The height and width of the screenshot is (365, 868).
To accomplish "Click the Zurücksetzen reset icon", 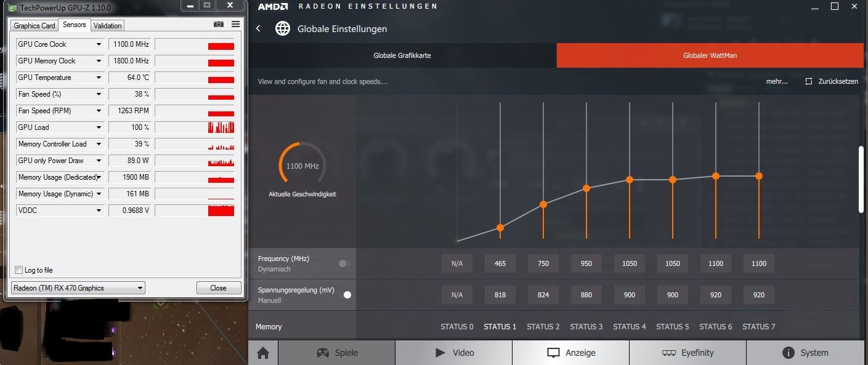I will click(809, 81).
